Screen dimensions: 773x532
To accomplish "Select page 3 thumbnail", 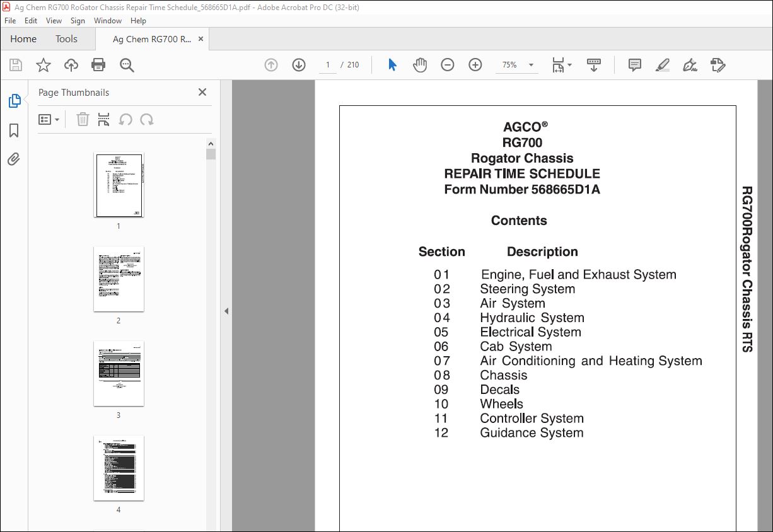I will [119, 374].
